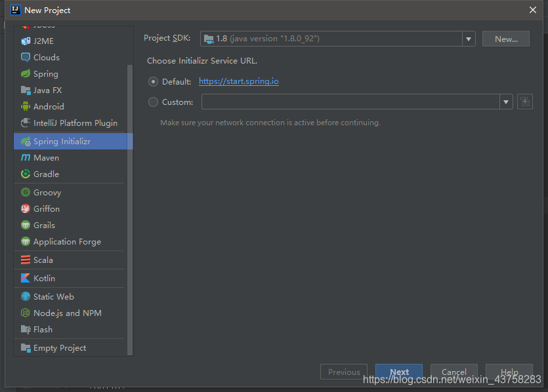Select the Clouds entry text

(47, 58)
